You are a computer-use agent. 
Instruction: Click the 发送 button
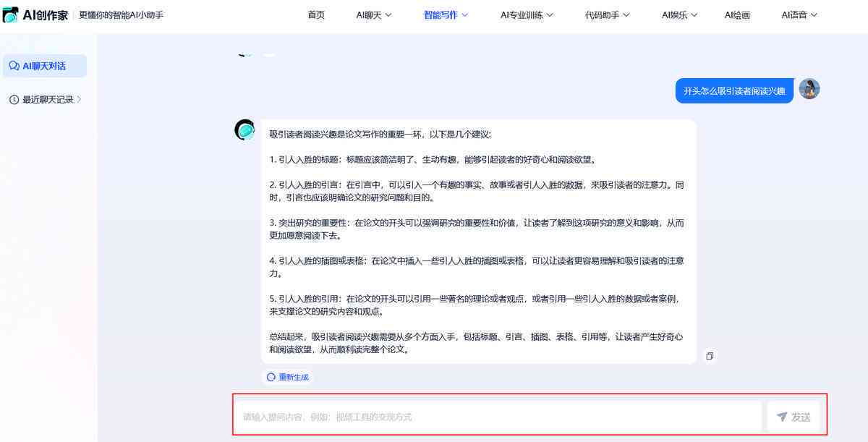tap(793, 417)
